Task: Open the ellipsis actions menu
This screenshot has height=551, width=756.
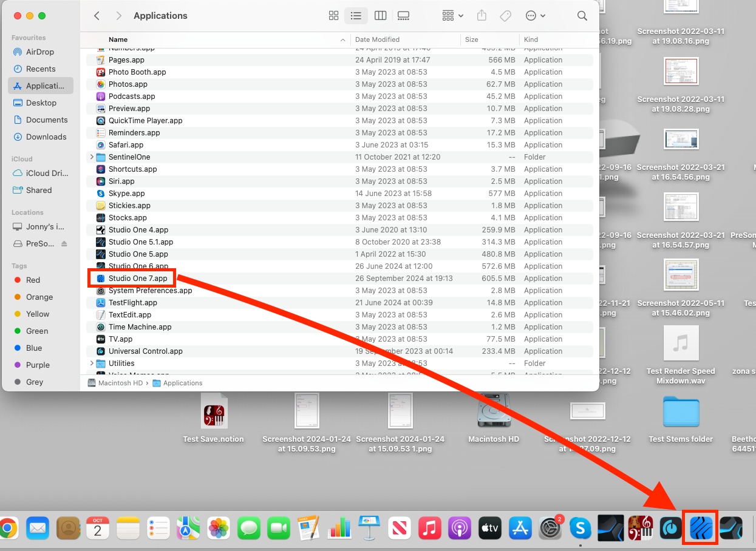Action: pos(534,16)
